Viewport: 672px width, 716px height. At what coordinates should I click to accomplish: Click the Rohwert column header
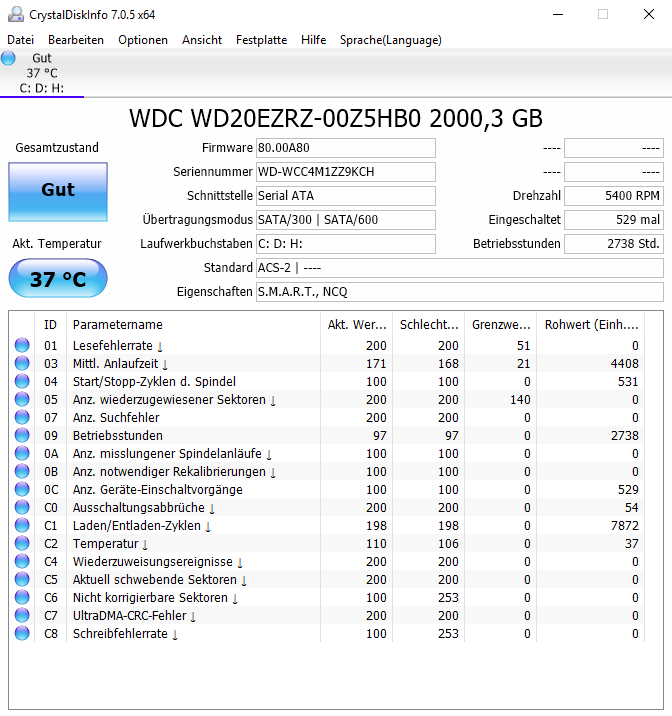(591, 325)
